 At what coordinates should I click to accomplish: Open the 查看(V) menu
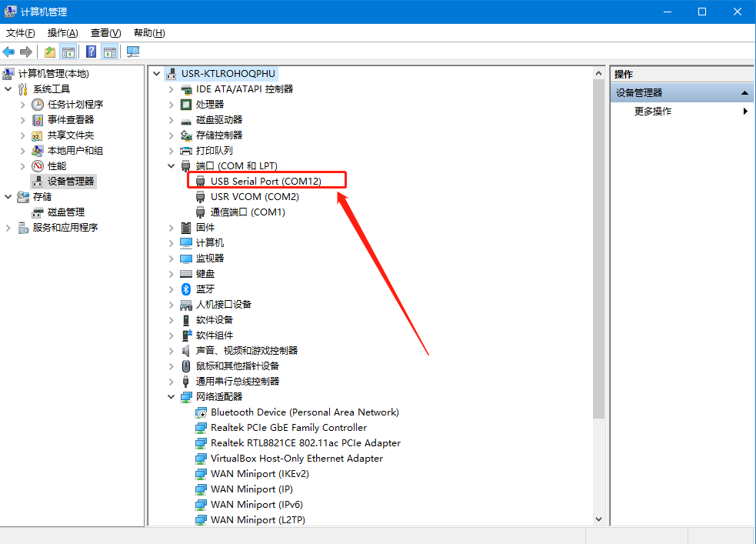pyautogui.click(x=105, y=32)
